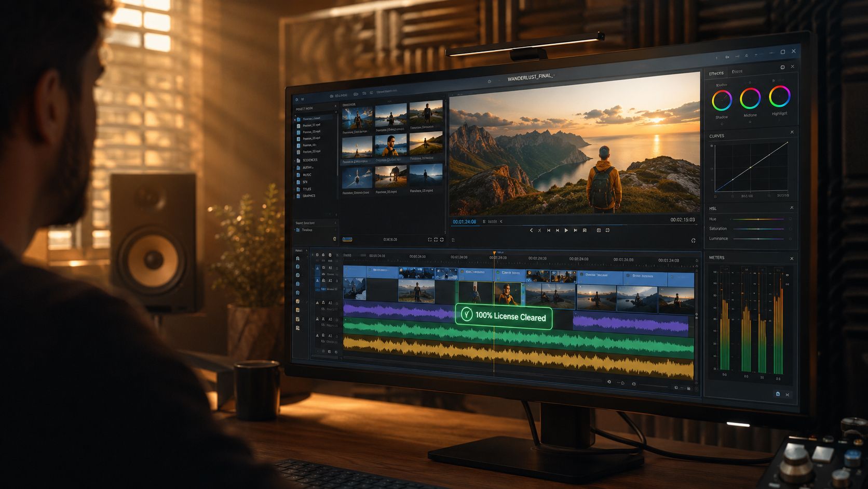Image resolution: width=868 pixels, height=489 pixels.
Task: Adjust the Saturation slider
Action: [758, 229]
